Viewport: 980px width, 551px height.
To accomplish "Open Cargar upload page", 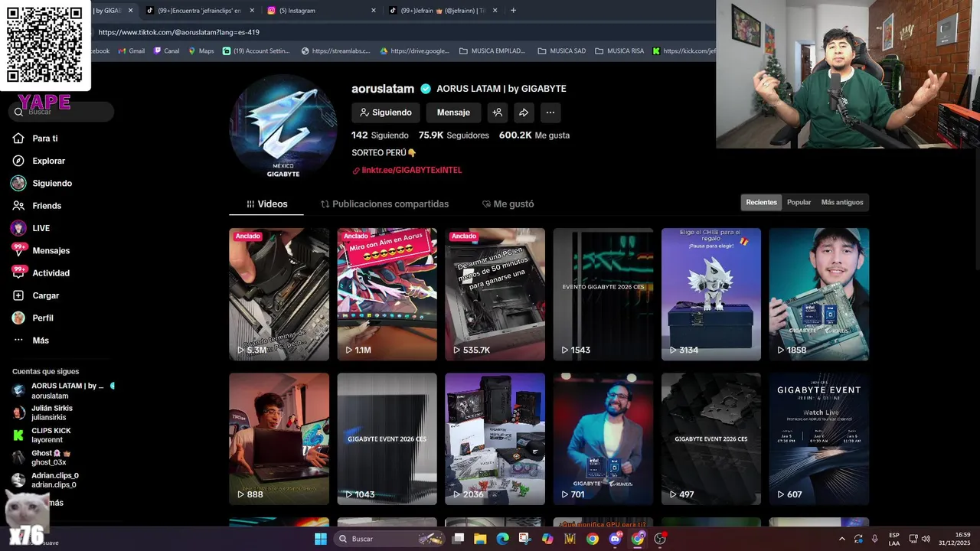I will (36, 295).
